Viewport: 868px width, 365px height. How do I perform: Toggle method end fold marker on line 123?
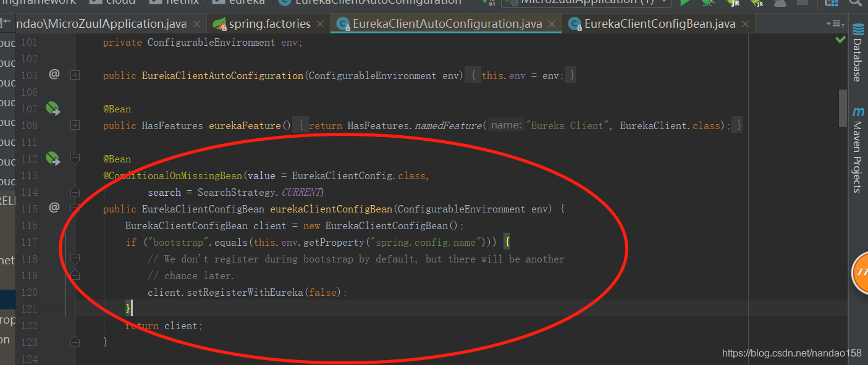click(75, 342)
